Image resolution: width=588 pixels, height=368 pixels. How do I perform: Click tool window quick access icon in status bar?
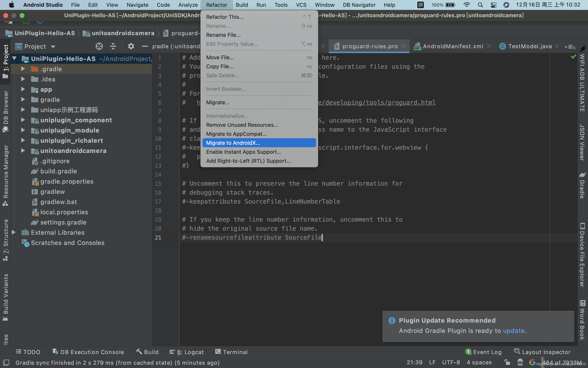pyautogui.click(x=6, y=363)
